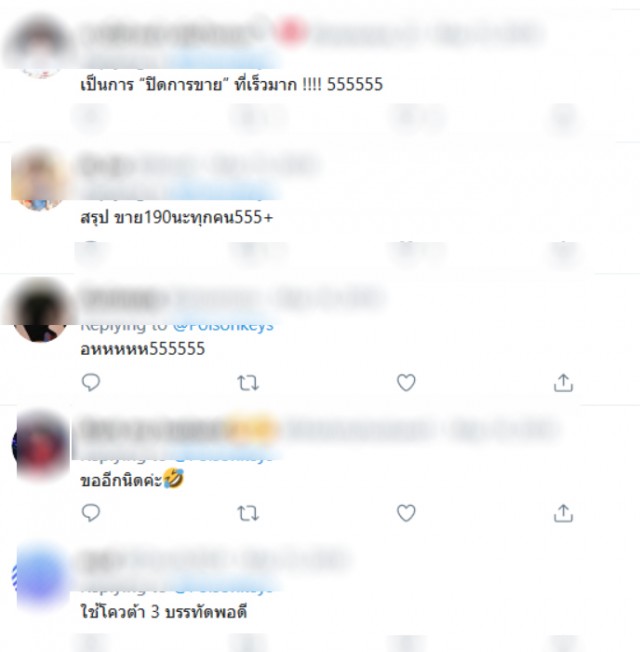
Task: Open share menu for ขออีกนิดค่ะ tweet
Action: tap(563, 513)
